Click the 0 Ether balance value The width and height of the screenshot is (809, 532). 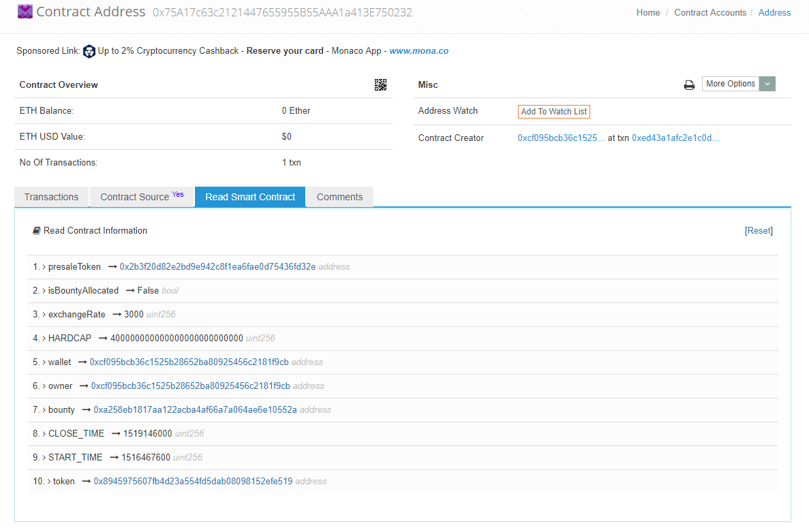[296, 111]
